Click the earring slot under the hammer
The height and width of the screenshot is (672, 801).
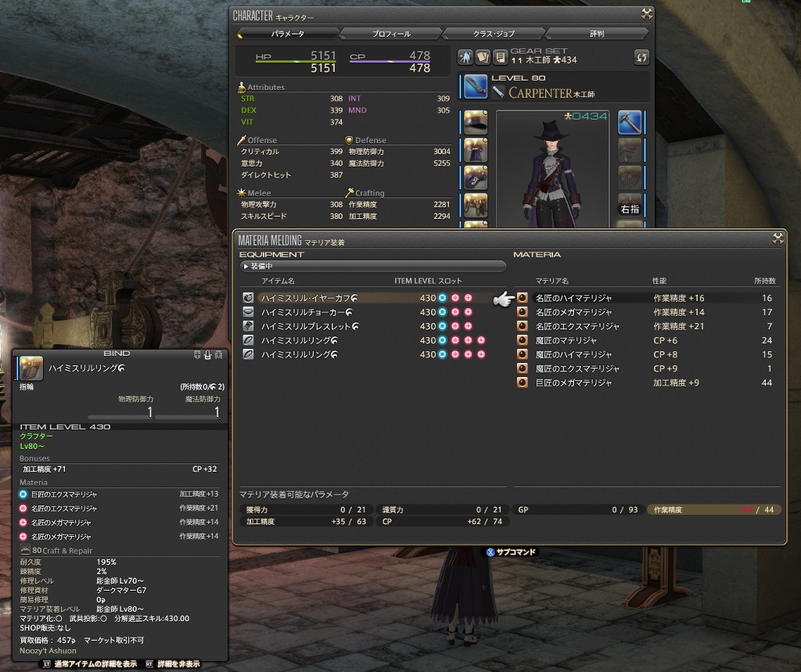[x=630, y=150]
